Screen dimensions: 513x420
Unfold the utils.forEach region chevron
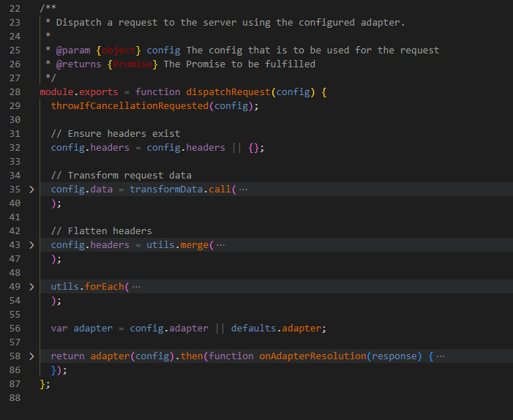(31, 287)
